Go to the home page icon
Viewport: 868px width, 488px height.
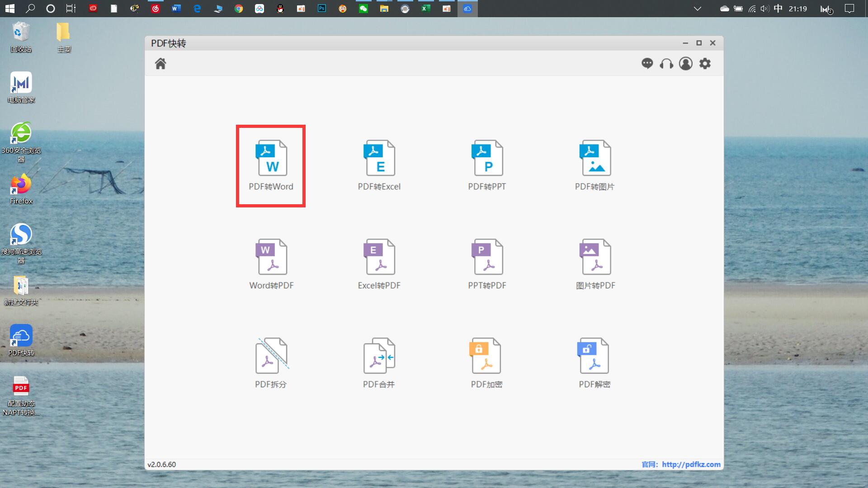click(x=160, y=64)
